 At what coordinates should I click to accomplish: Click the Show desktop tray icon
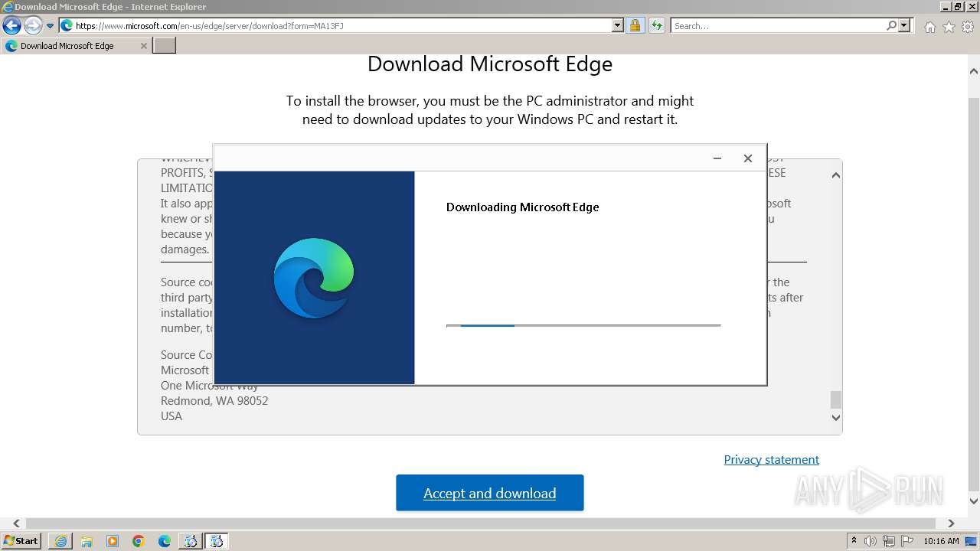(972, 541)
